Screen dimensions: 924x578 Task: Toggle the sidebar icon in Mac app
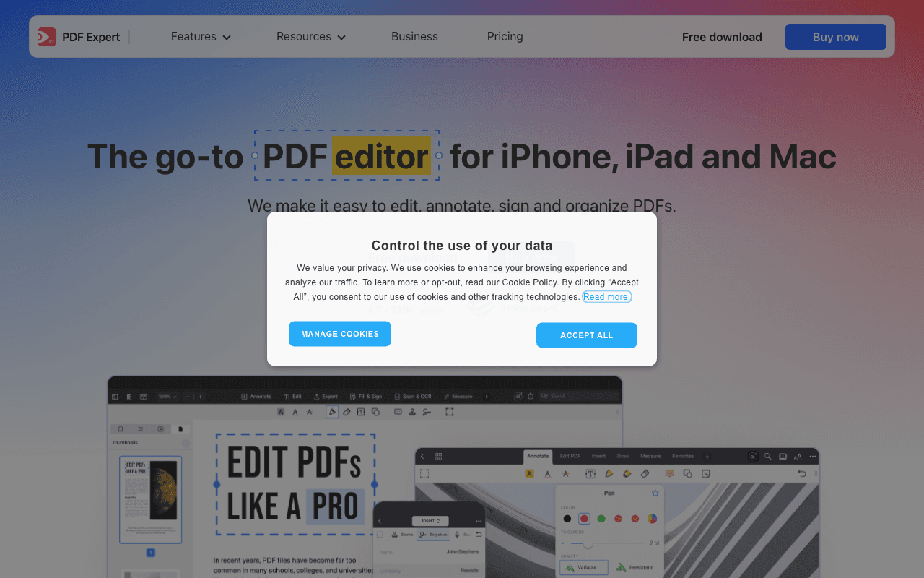(115, 397)
